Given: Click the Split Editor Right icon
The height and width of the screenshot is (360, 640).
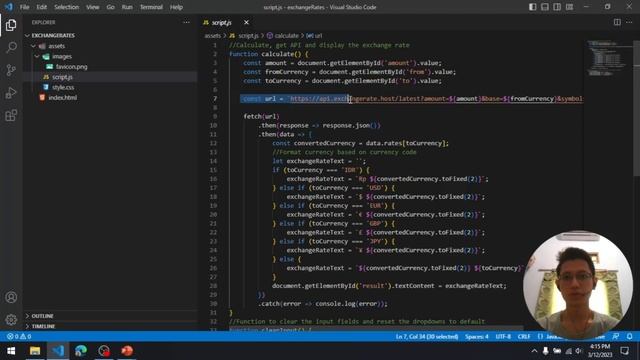Looking at the screenshot, I should tap(617, 22).
